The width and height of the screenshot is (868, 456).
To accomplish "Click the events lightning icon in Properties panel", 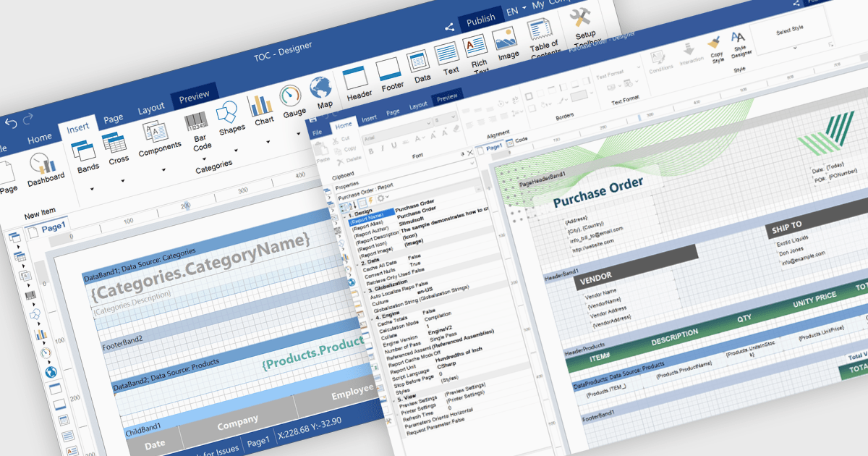I will coord(370,200).
